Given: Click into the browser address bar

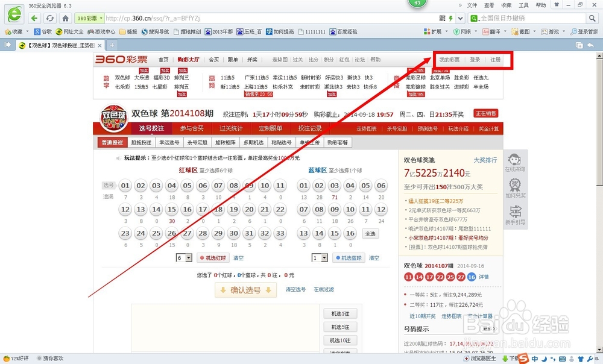Looking at the screenshot, I should tap(271, 18).
